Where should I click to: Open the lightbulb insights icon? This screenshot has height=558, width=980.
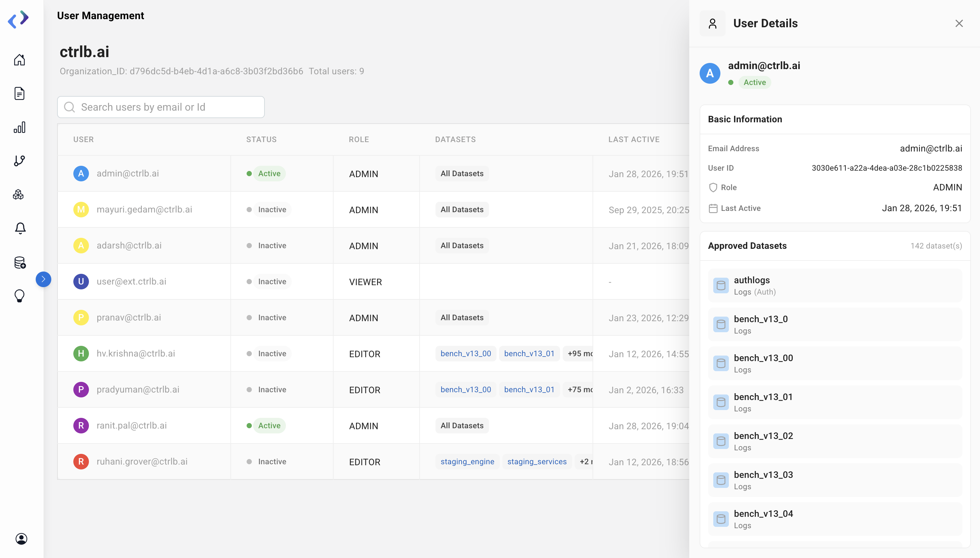19,296
